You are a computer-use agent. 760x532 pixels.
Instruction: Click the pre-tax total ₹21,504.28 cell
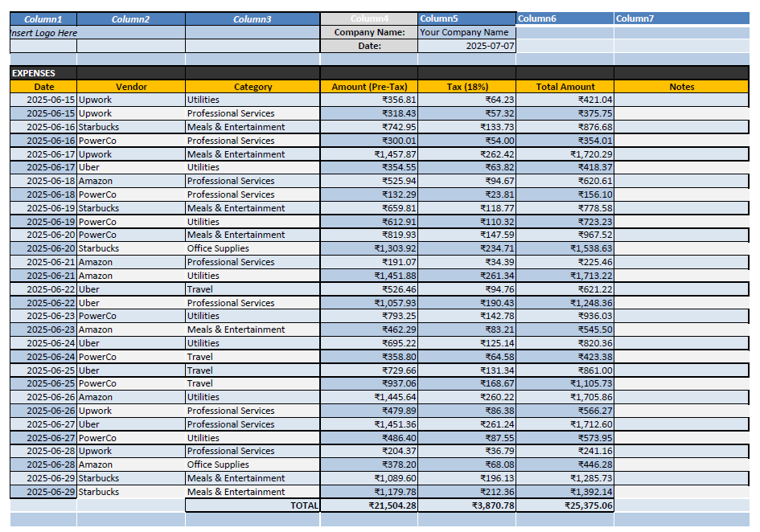pyautogui.click(x=368, y=505)
